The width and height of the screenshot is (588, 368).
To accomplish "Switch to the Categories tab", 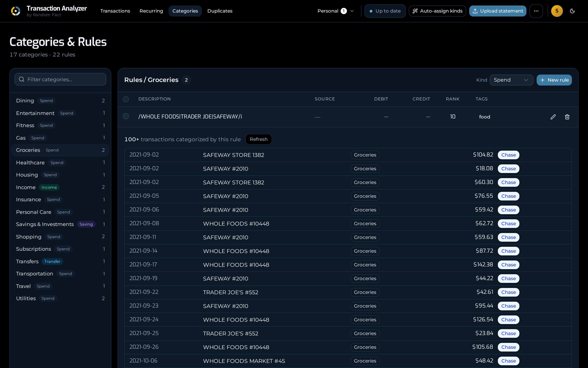I will pos(185,11).
